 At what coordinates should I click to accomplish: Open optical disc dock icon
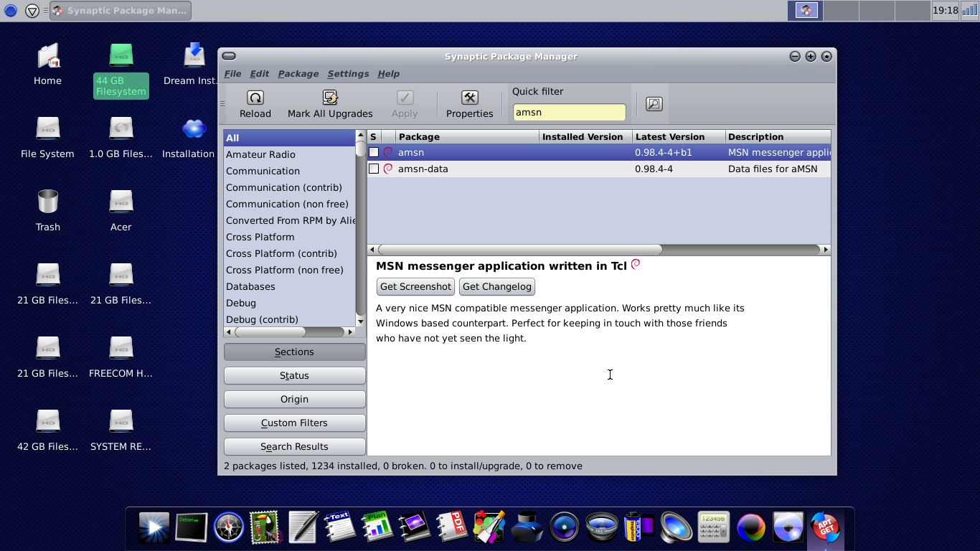[x=788, y=528]
